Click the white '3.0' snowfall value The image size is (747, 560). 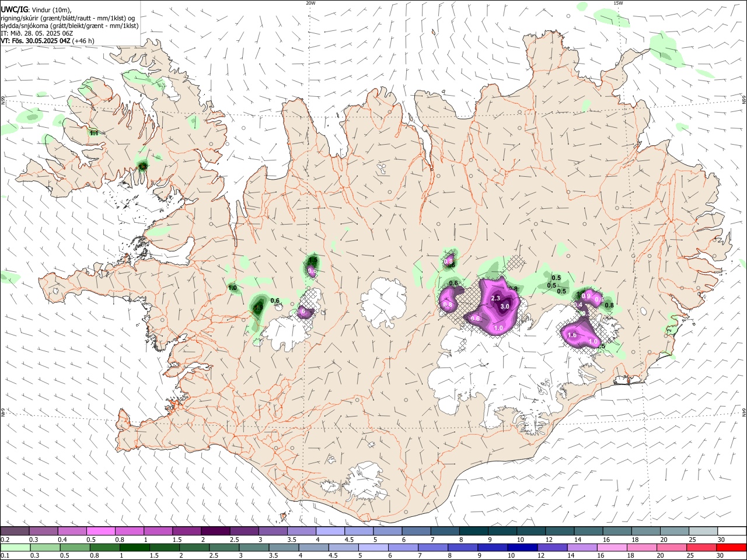505,306
